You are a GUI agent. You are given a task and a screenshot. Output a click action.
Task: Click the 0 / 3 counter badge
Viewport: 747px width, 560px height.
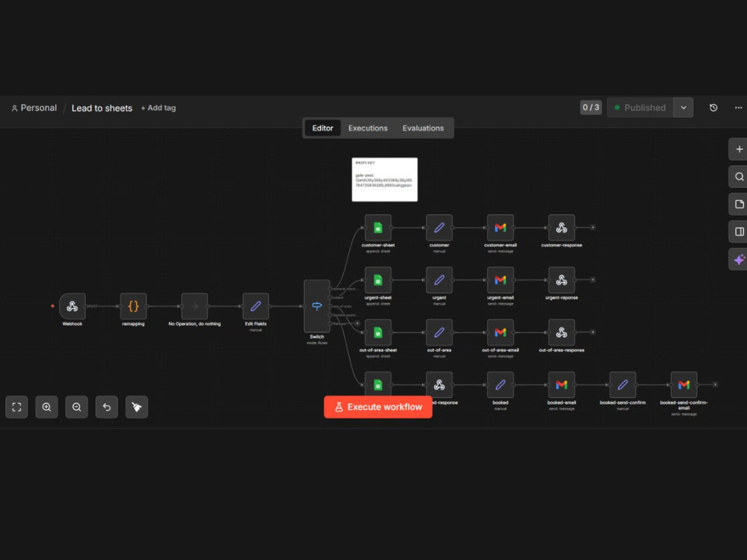[x=591, y=108]
